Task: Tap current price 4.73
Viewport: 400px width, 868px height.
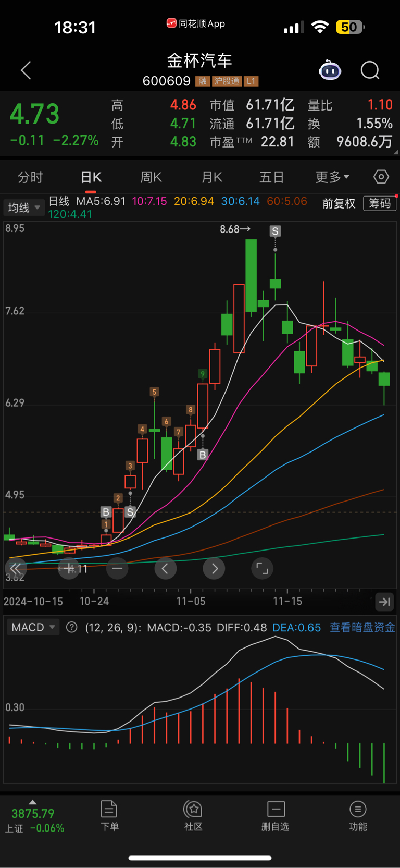Action: click(x=35, y=114)
